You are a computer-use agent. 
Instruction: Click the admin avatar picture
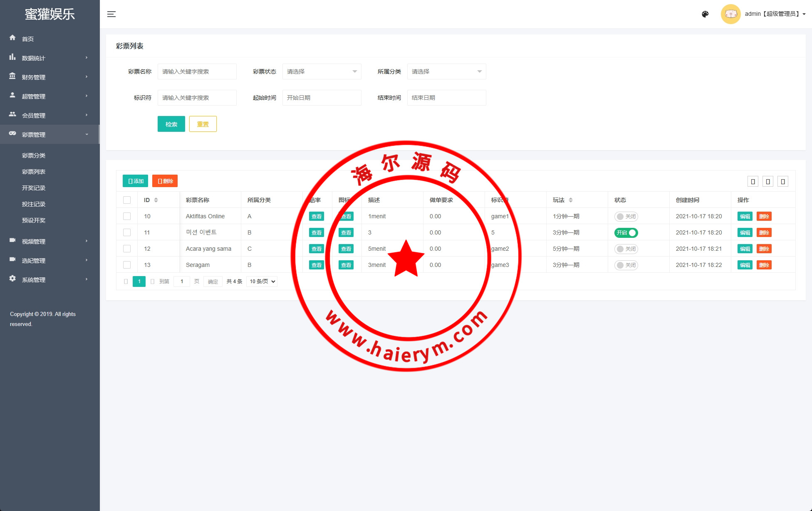tap(730, 14)
